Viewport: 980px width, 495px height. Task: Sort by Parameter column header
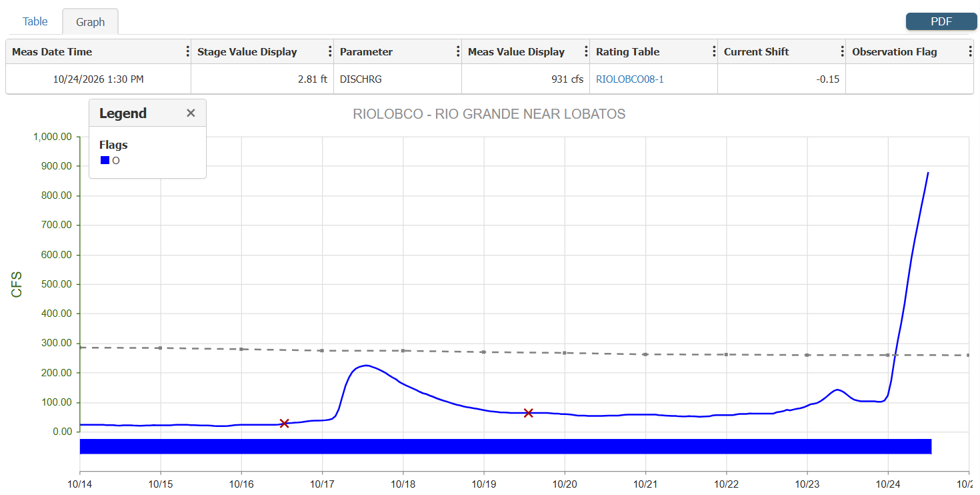[366, 52]
